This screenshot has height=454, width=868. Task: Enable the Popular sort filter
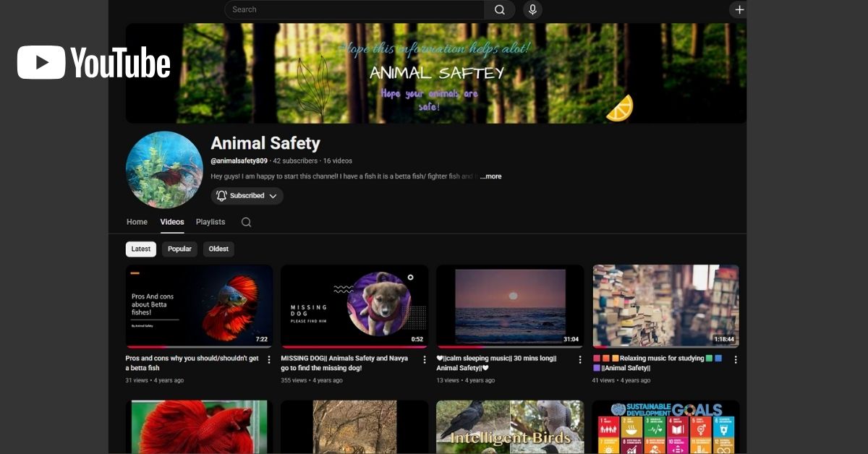tap(179, 249)
